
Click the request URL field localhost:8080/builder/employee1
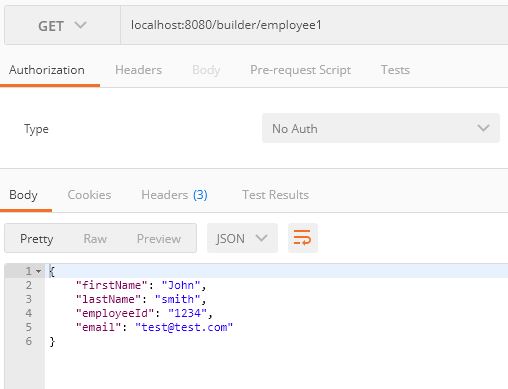[x=314, y=25]
